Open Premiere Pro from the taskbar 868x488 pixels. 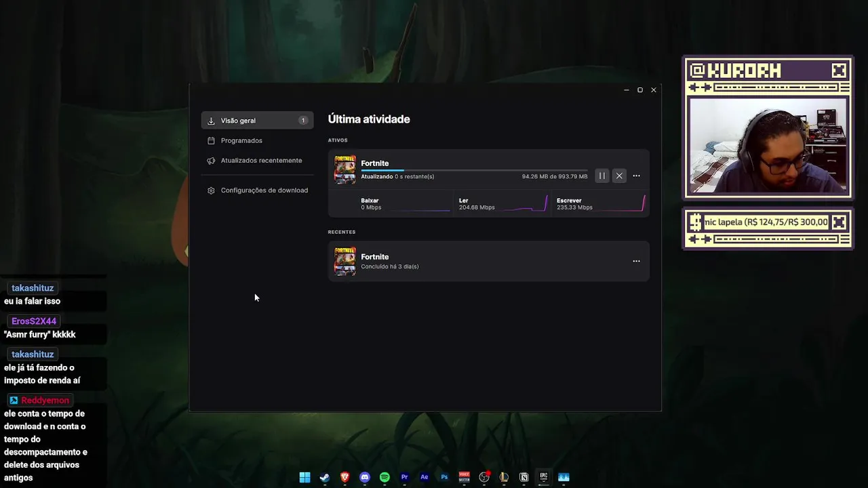click(x=404, y=477)
